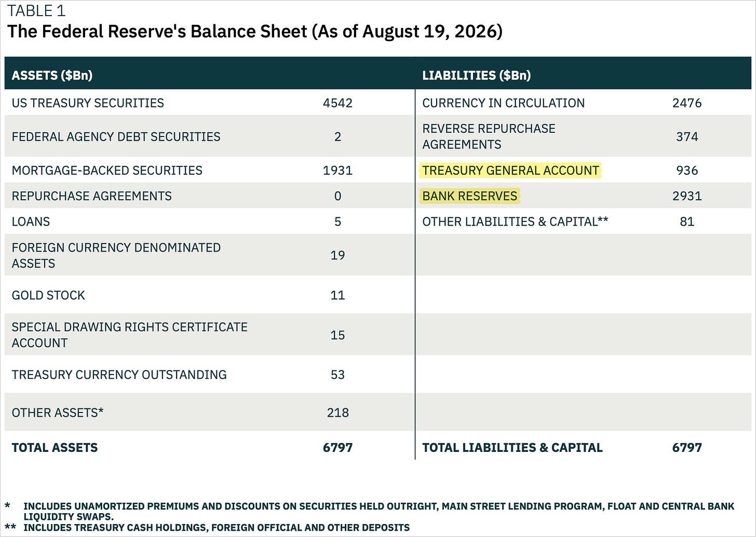
Task: Click 'OTHER LIABILITIES & CAPITAL**' label
Action: tap(515, 222)
